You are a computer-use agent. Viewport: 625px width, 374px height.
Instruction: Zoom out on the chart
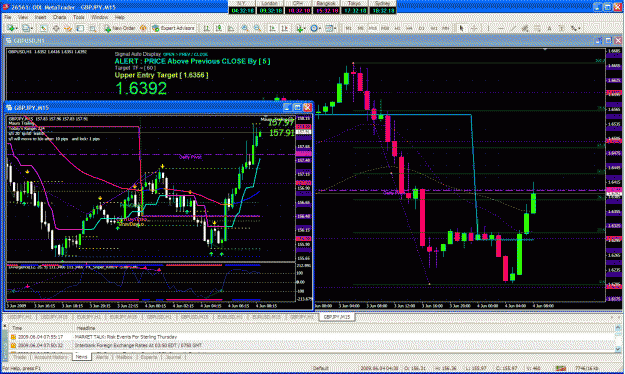[257, 28]
